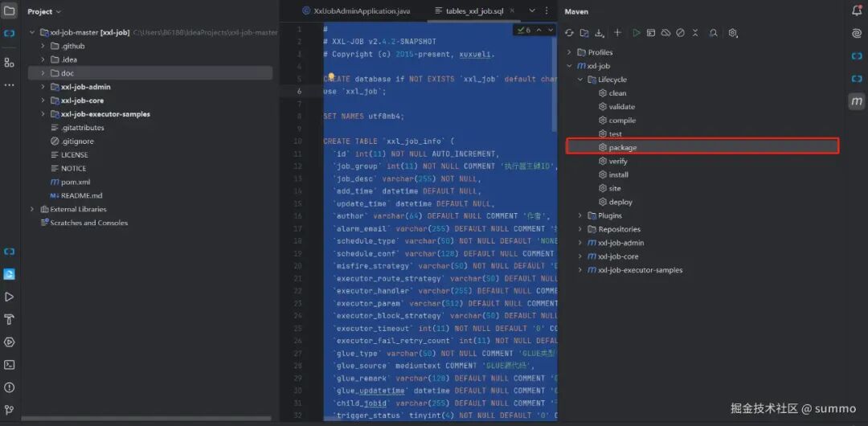Open editor tabs more options menu
This screenshot has height=426, width=868.
tap(547, 10)
